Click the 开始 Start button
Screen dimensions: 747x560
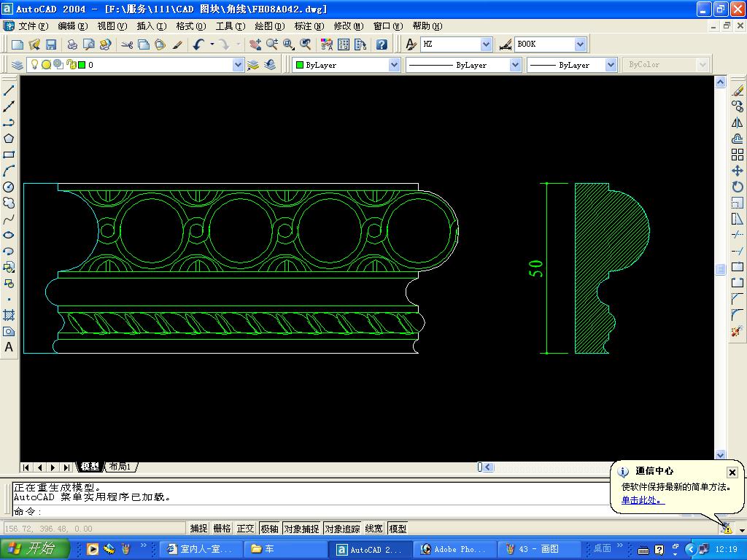coord(34,548)
